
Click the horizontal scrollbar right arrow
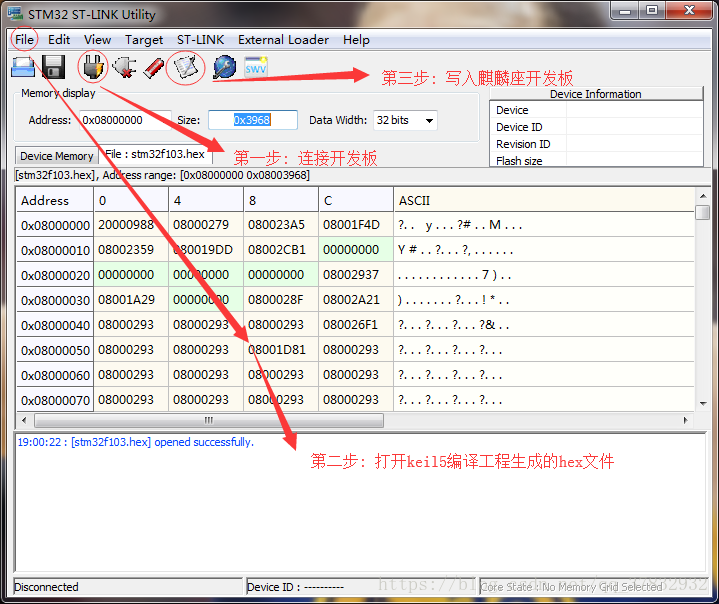pyautogui.click(x=686, y=420)
